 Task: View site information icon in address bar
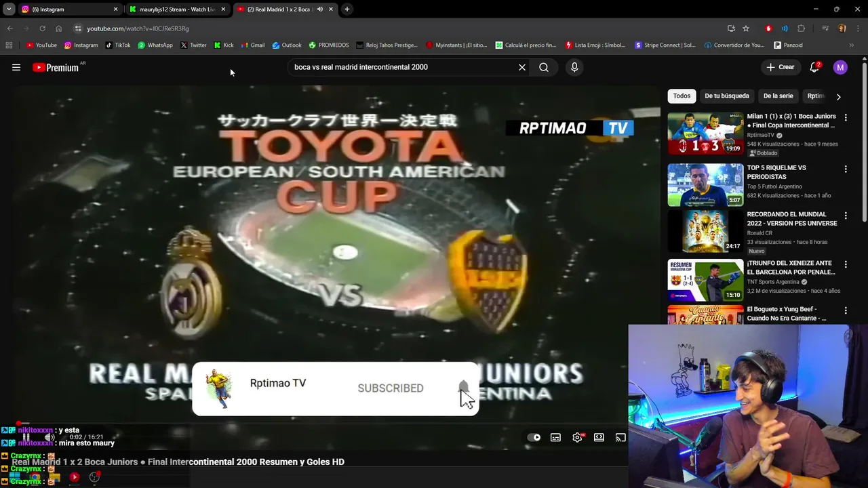(x=78, y=28)
